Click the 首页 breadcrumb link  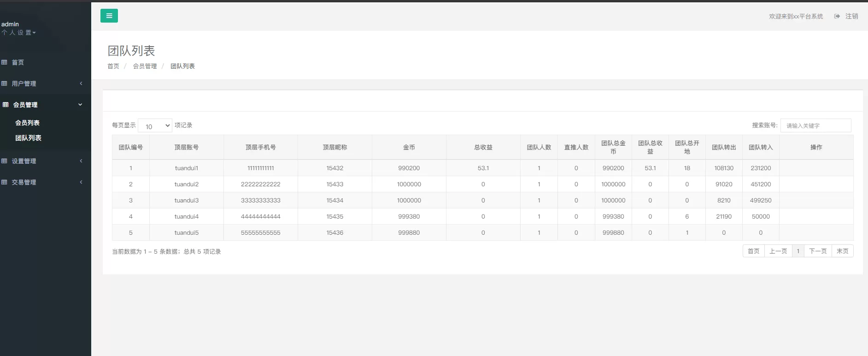pos(113,66)
